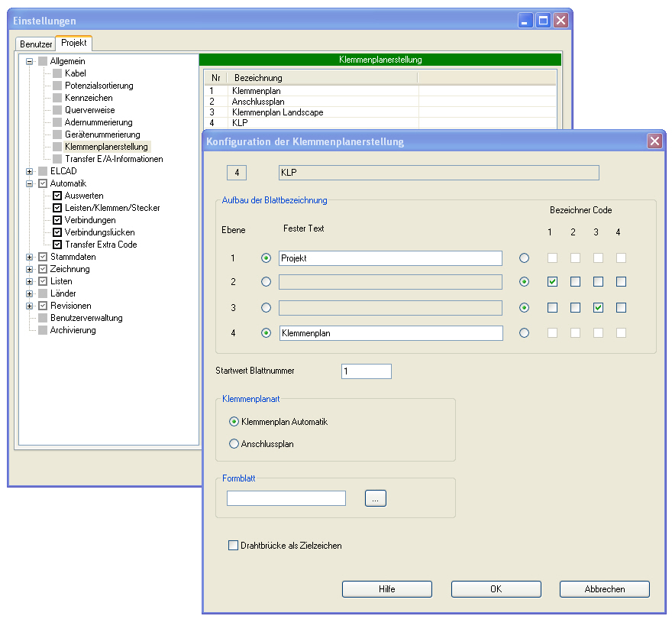The image size is (672, 619).
Task: Uncheck Bezeichner Code 3 for Ebene 3
Action: (598, 307)
